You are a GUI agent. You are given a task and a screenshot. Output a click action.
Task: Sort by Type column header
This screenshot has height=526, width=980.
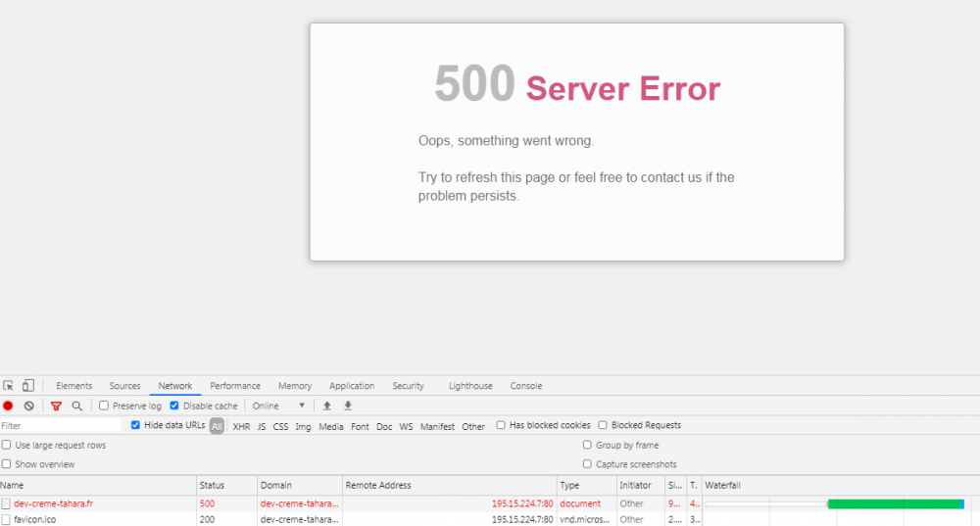[586, 486]
